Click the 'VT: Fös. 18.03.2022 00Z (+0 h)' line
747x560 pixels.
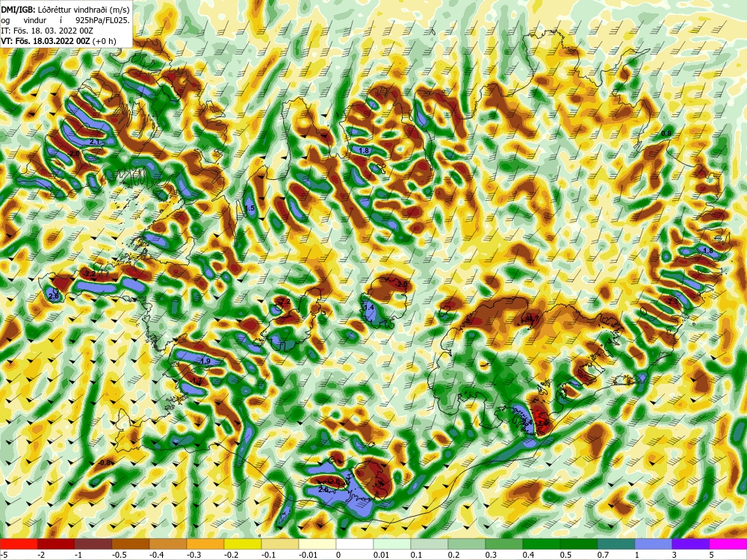point(58,41)
